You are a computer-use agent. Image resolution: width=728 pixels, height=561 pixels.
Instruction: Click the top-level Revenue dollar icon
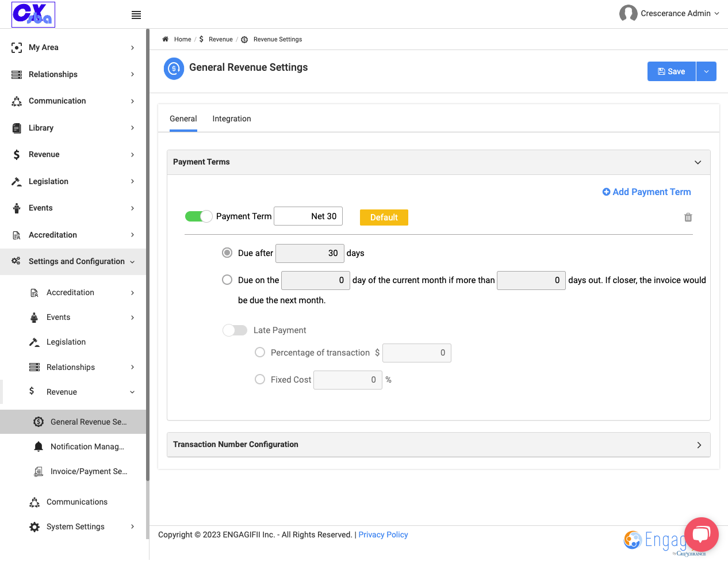[x=17, y=155]
